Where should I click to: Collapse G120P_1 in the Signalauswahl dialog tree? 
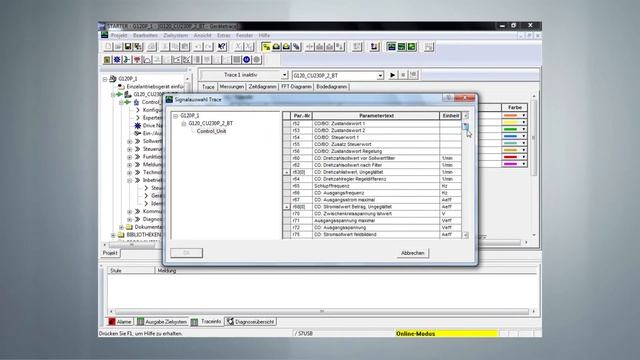(x=176, y=116)
